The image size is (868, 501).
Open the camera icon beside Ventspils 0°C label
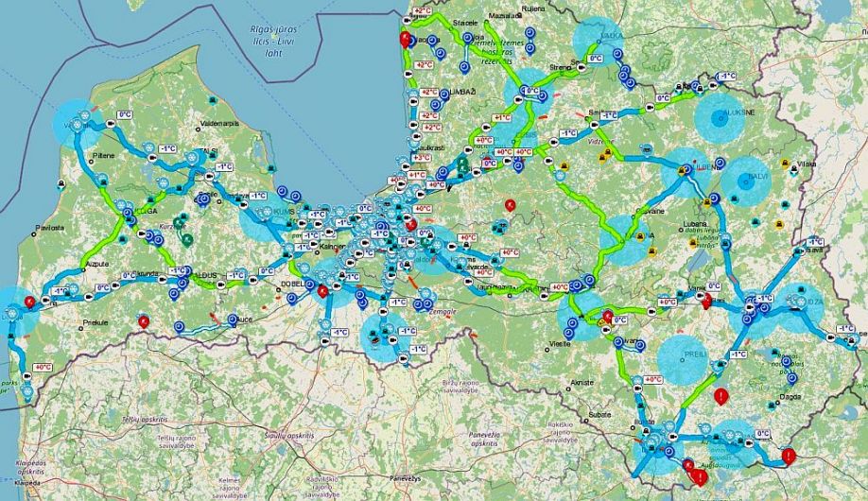click(109, 126)
